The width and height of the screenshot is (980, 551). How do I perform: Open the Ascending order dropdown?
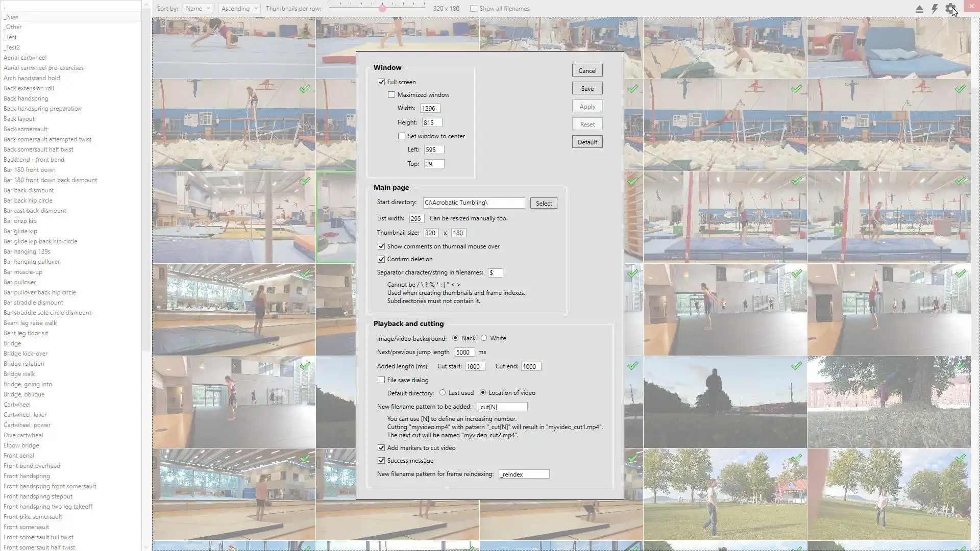239,9
